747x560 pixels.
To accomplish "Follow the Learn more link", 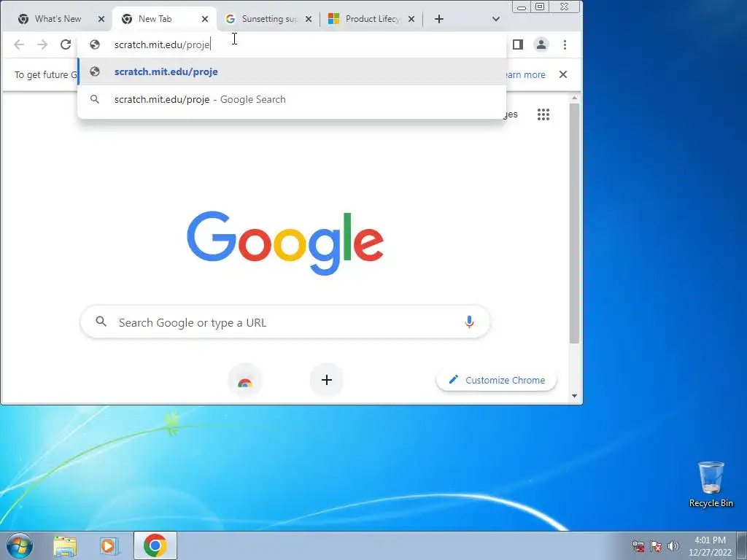I will 524,75.
